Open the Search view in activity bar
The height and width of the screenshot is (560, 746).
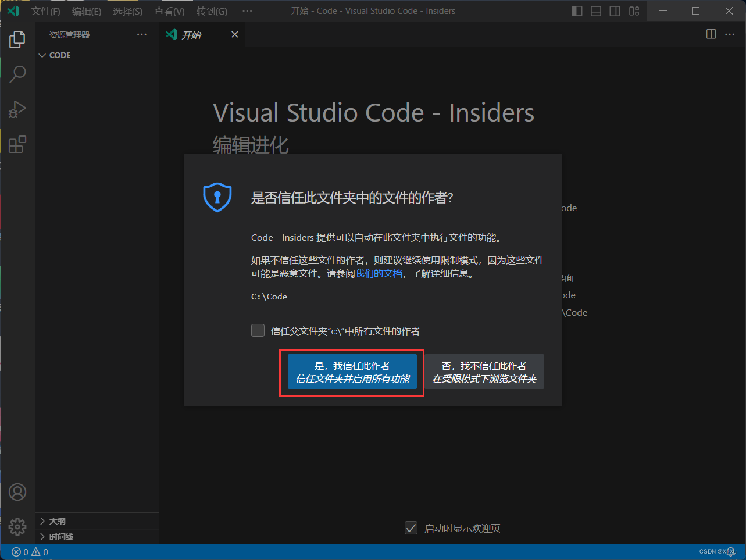[17, 74]
